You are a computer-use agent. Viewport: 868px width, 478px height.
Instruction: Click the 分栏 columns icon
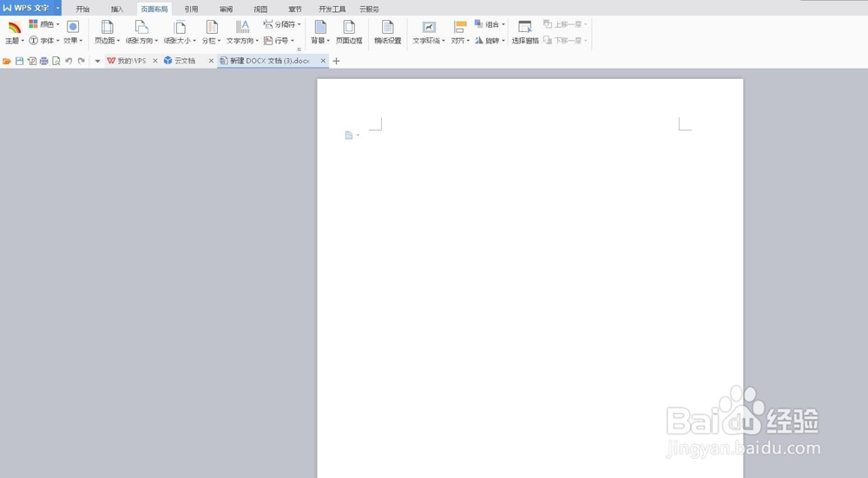click(212, 27)
